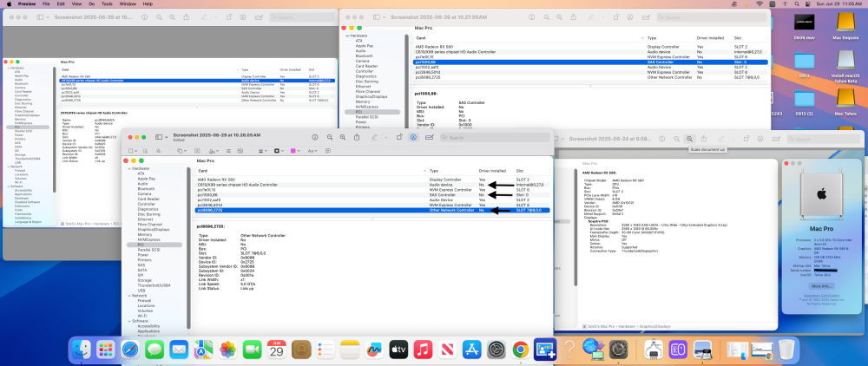
Task: Add a speech bubble note annotation
Action: tap(328, 150)
